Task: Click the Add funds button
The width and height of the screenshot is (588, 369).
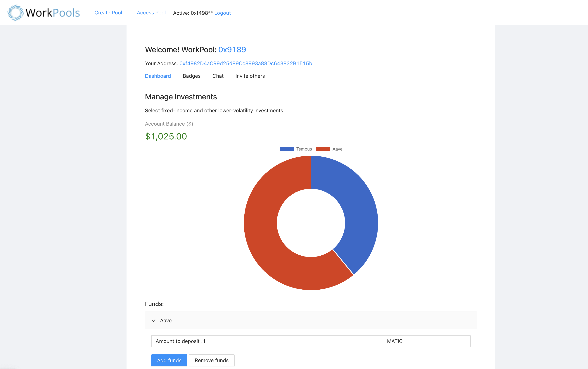Action: (x=169, y=360)
